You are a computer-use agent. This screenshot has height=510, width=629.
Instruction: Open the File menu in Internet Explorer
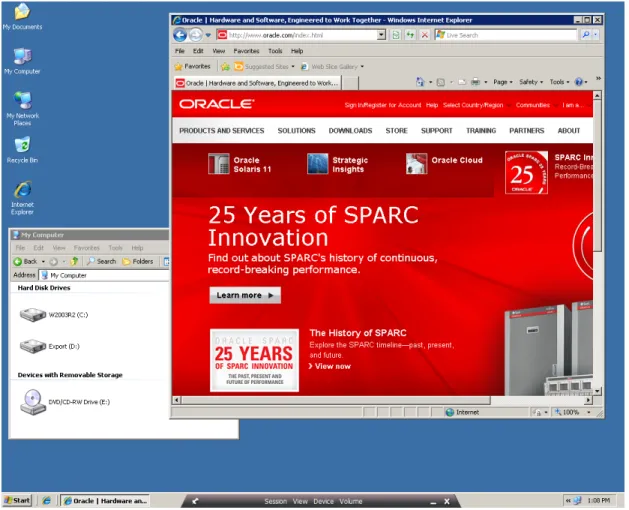(x=180, y=51)
